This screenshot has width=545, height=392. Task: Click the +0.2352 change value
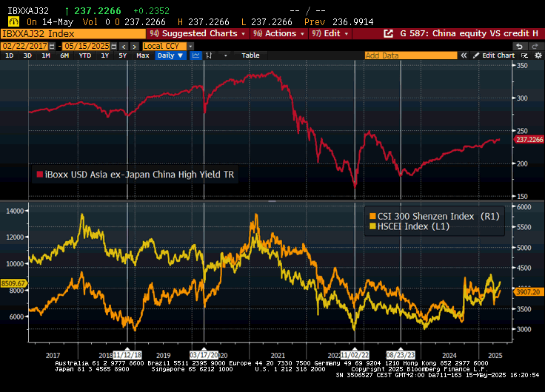click(152, 11)
